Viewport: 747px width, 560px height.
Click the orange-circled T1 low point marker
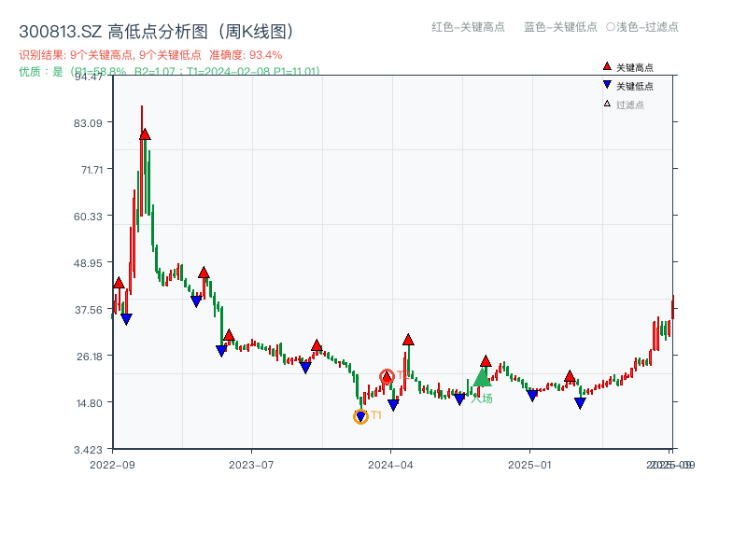coord(360,415)
